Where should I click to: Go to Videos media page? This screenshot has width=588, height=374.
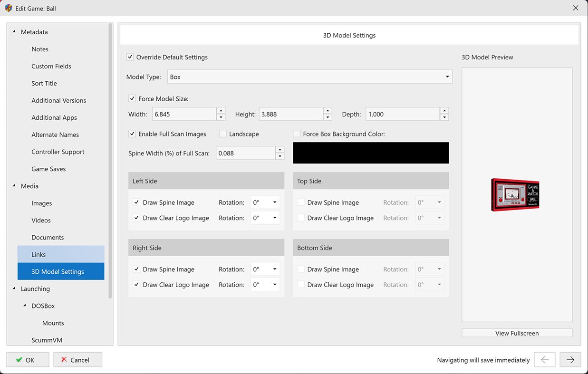tap(41, 220)
